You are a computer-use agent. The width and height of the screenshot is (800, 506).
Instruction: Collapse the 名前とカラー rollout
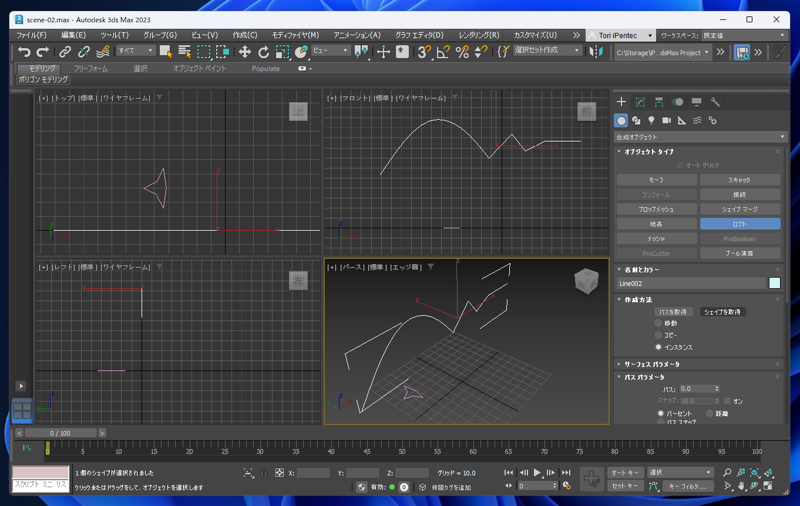click(x=642, y=269)
